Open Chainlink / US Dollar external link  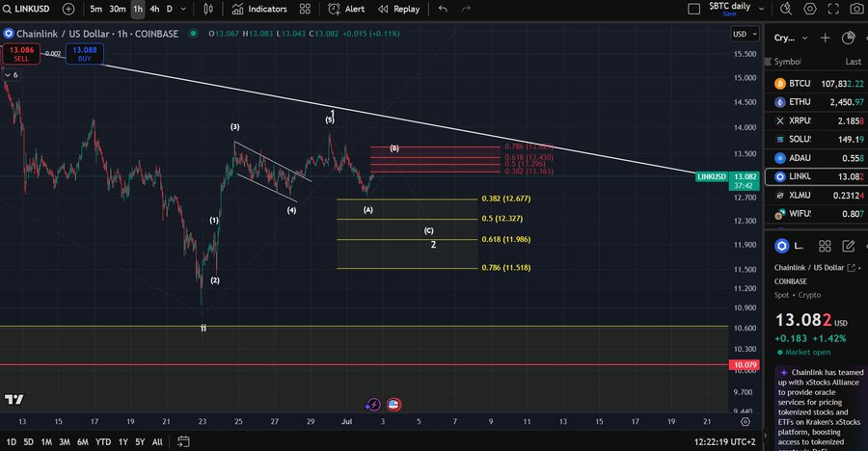click(851, 268)
